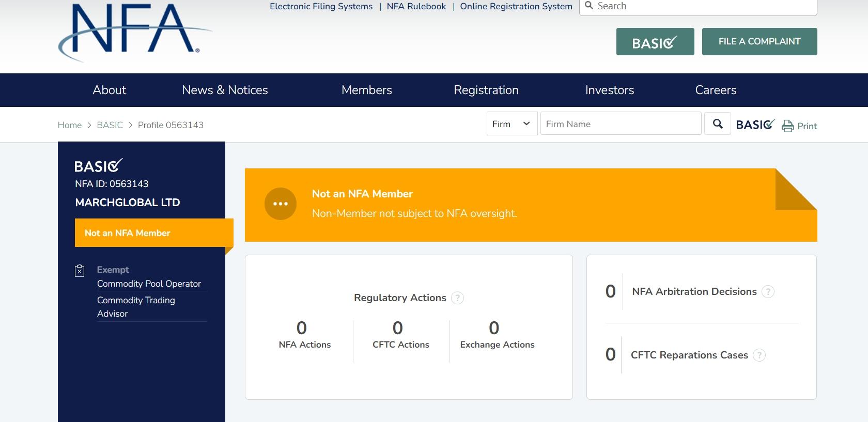868x422 pixels.
Task: Click the BASIC logo beside the Print link
Action: [755, 124]
